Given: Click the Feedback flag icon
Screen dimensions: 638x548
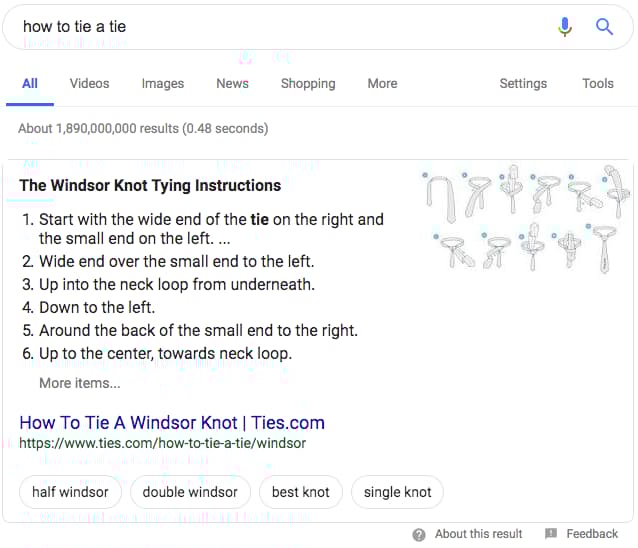Looking at the screenshot, I should click(x=551, y=534).
